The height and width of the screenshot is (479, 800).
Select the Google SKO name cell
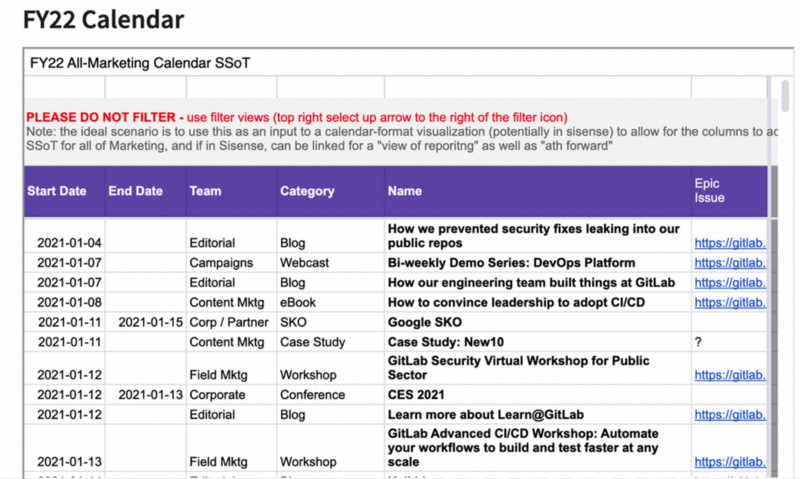(x=538, y=322)
